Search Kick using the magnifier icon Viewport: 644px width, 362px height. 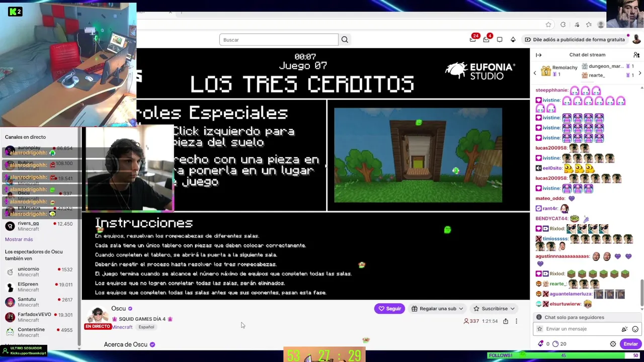tap(345, 40)
